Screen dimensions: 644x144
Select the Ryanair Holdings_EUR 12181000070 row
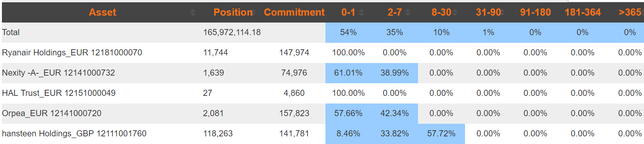[x=323, y=53]
